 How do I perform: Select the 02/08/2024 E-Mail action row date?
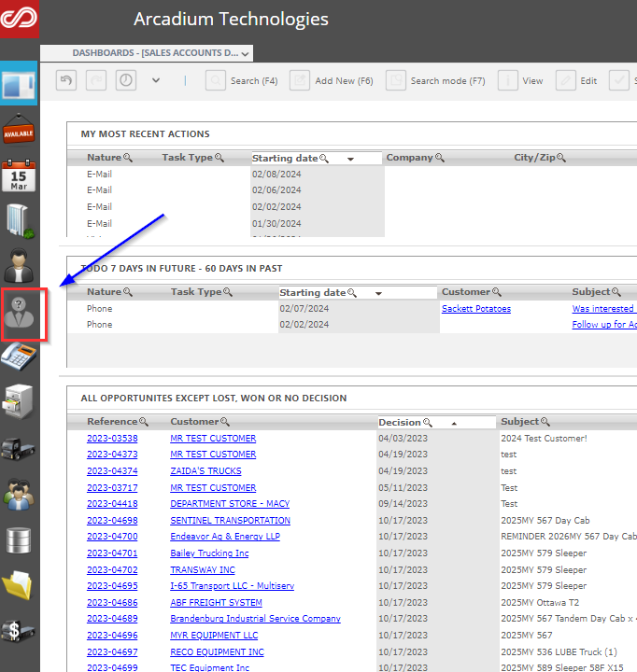pyautogui.click(x=276, y=174)
